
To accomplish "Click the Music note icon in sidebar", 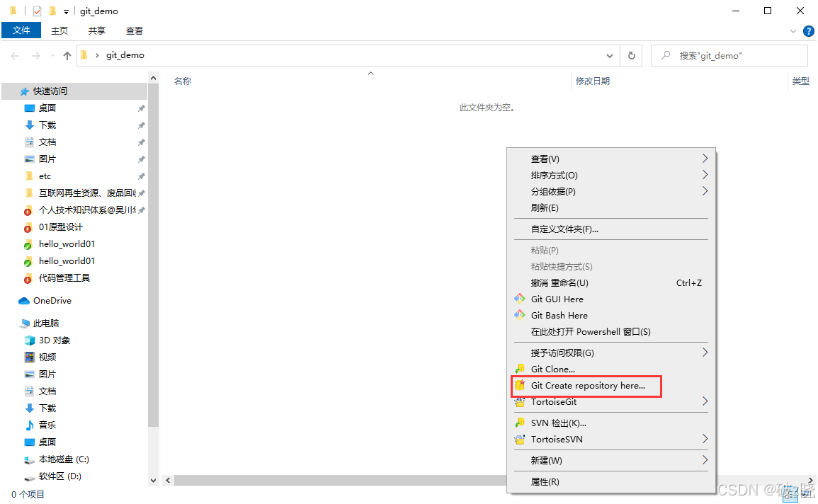I will [30, 425].
